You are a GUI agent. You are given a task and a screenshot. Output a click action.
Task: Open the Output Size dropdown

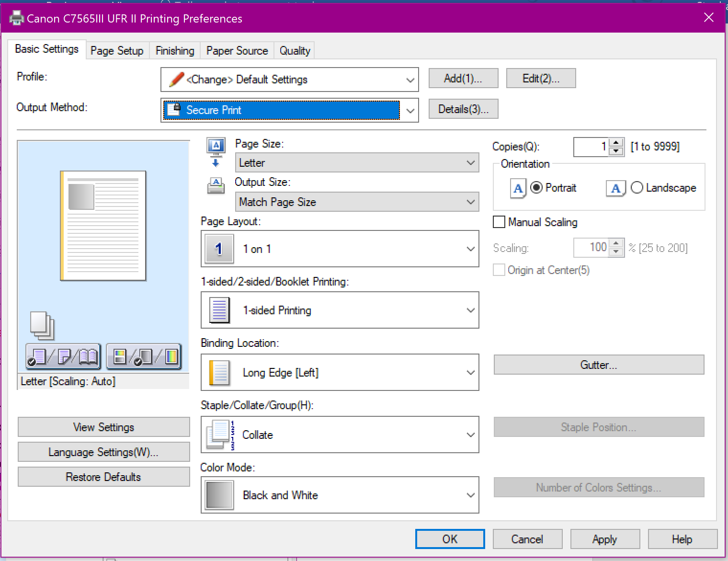[357, 202]
